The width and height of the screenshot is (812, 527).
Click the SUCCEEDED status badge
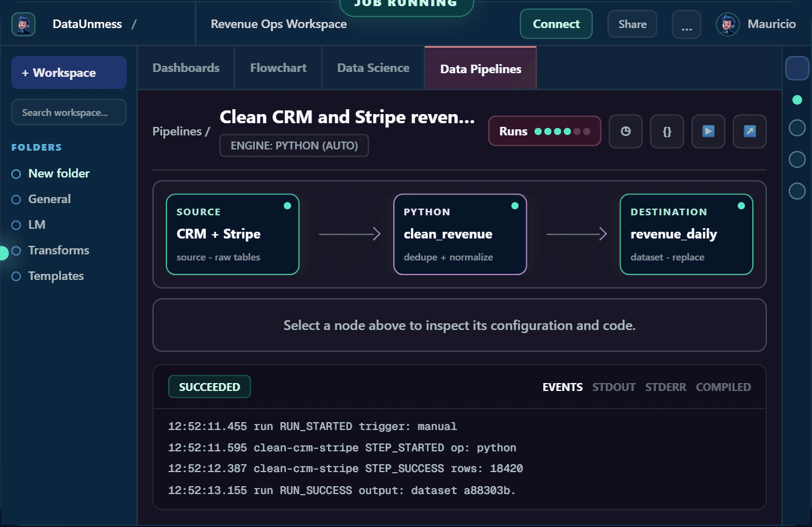click(x=209, y=387)
